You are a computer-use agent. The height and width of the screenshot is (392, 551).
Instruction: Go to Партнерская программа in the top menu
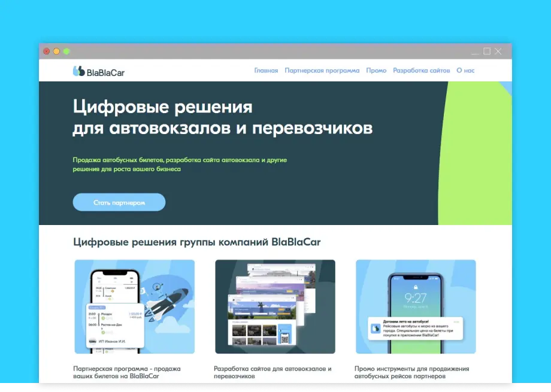[322, 71]
